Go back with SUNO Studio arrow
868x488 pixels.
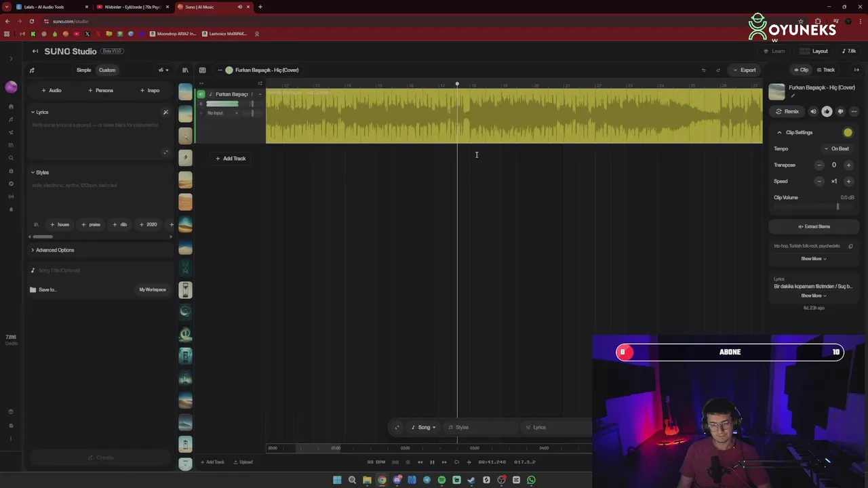(x=35, y=51)
